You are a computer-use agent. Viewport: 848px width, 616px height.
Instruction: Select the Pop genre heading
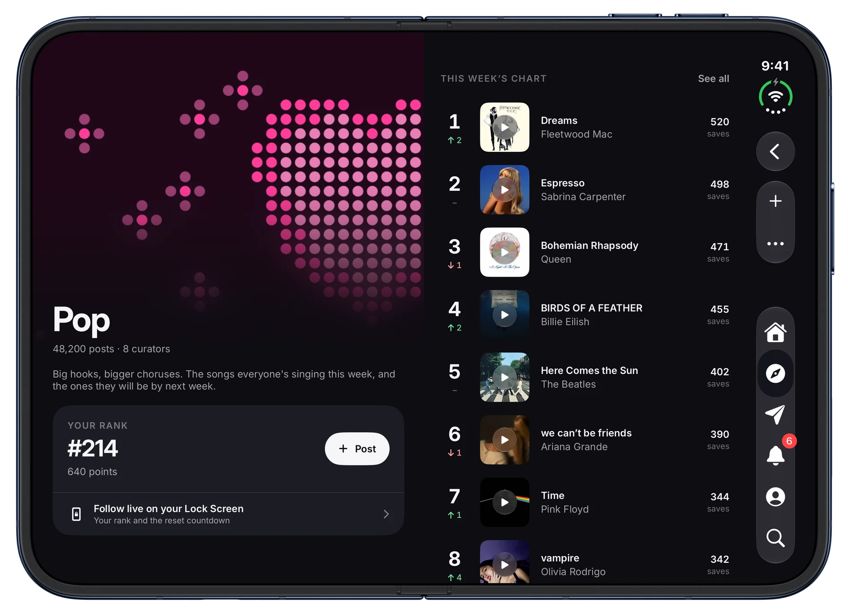[x=81, y=320]
